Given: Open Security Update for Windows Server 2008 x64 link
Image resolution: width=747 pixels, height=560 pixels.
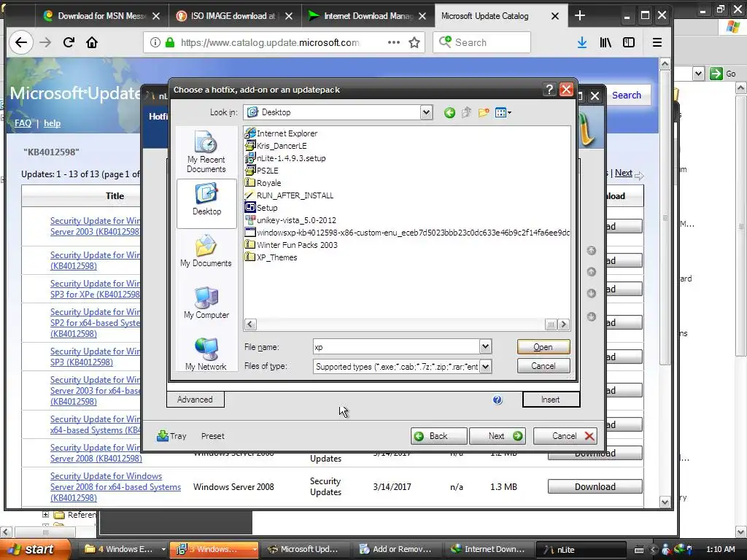Looking at the screenshot, I should point(115,486).
